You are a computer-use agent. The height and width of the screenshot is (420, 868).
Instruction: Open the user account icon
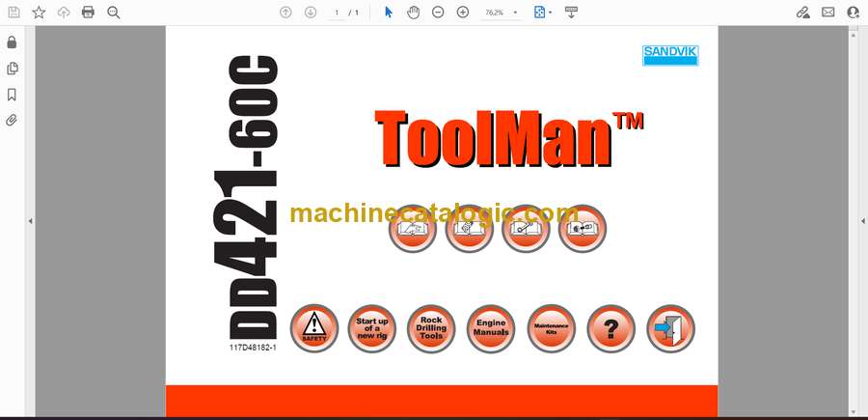point(854,13)
